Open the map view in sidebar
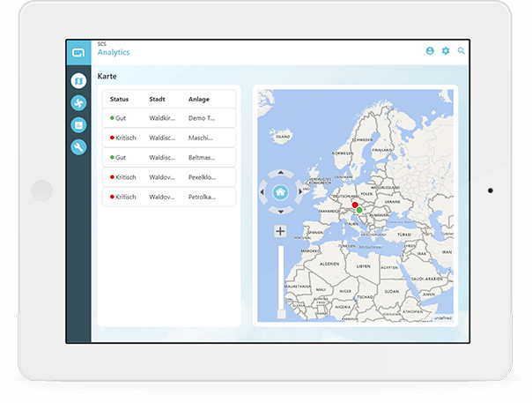The width and height of the screenshot is (532, 403). [x=78, y=81]
